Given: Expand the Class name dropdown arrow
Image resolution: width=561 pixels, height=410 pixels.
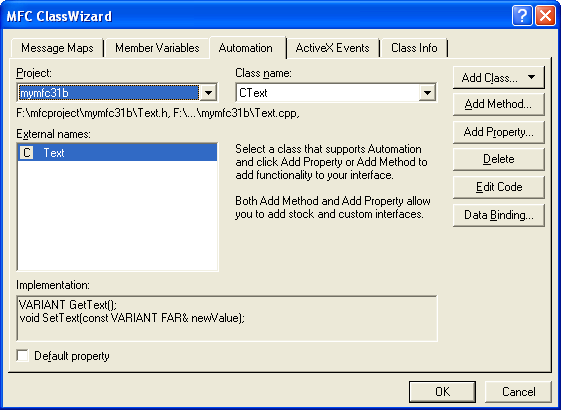Looking at the screenshot, I should point(427,93).
